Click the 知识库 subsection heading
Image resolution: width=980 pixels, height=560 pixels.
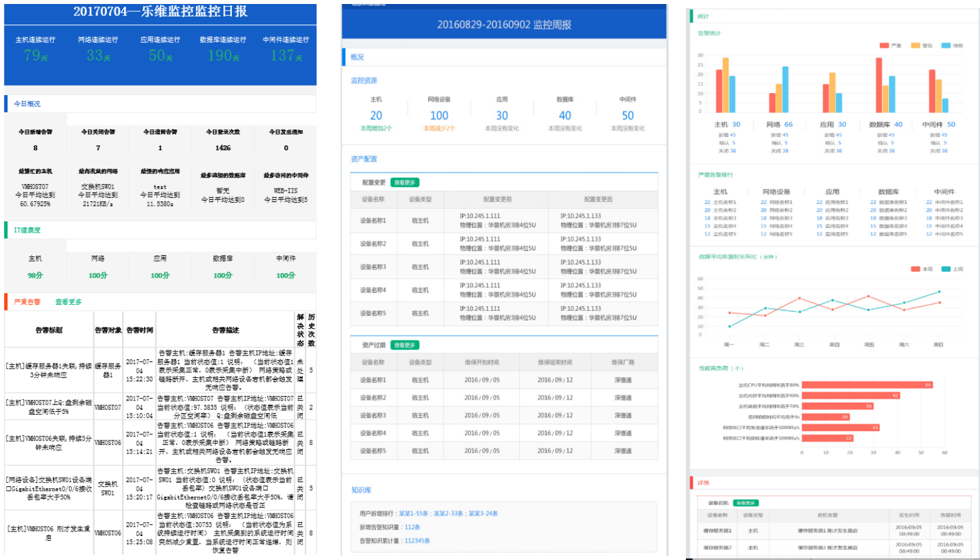[361, 490]
